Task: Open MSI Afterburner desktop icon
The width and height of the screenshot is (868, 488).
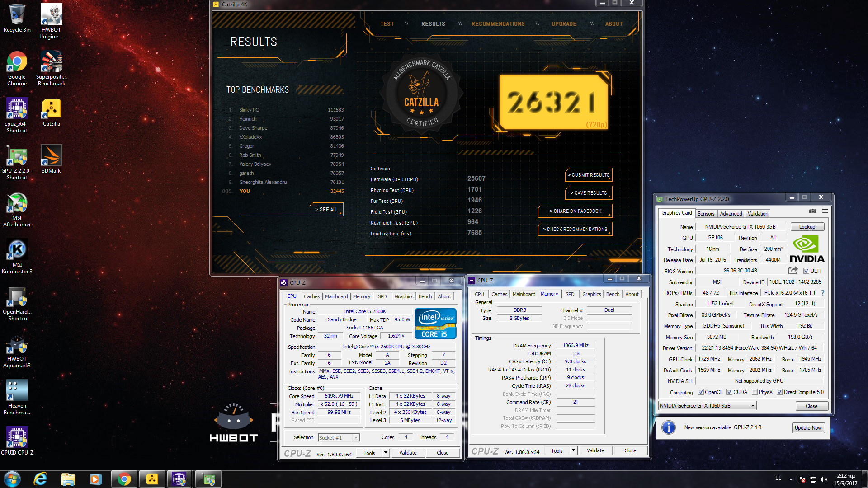Action: [17, 209]
